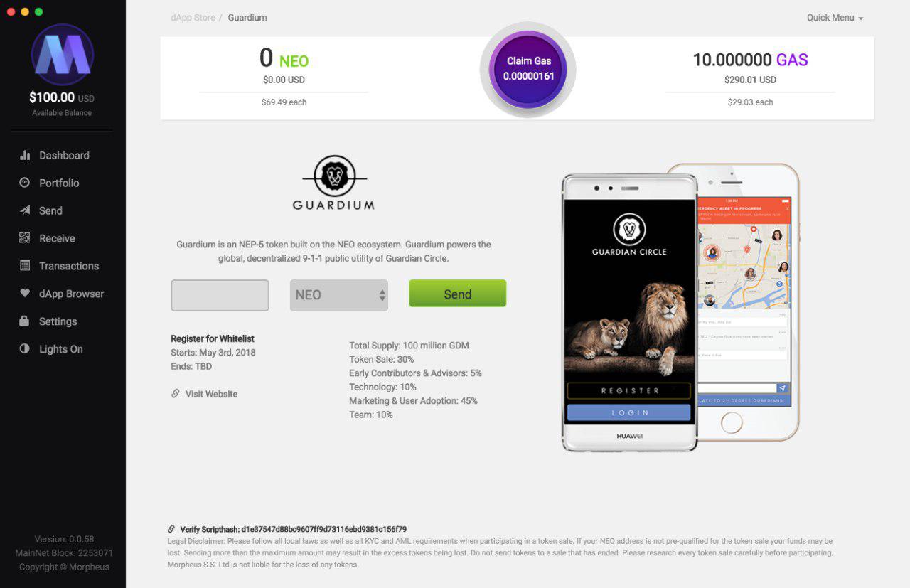Viewport: 910px width, 588px height.
Task: Click the Claim Gas circle button
Action: [x=528, y=70]
